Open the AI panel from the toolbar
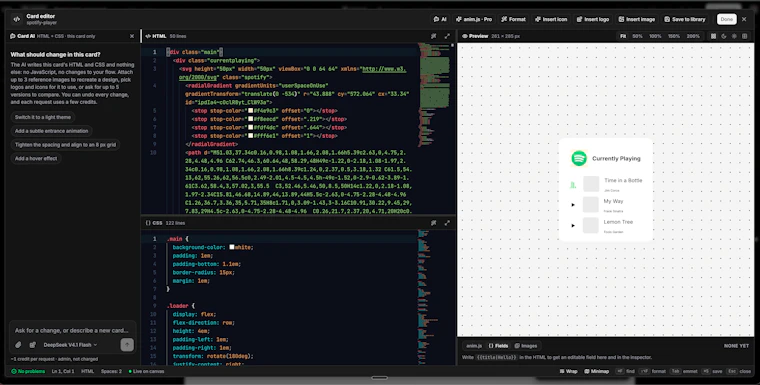Image resolution: width=760 pixels, height=385 pixels. click(440, 19)
